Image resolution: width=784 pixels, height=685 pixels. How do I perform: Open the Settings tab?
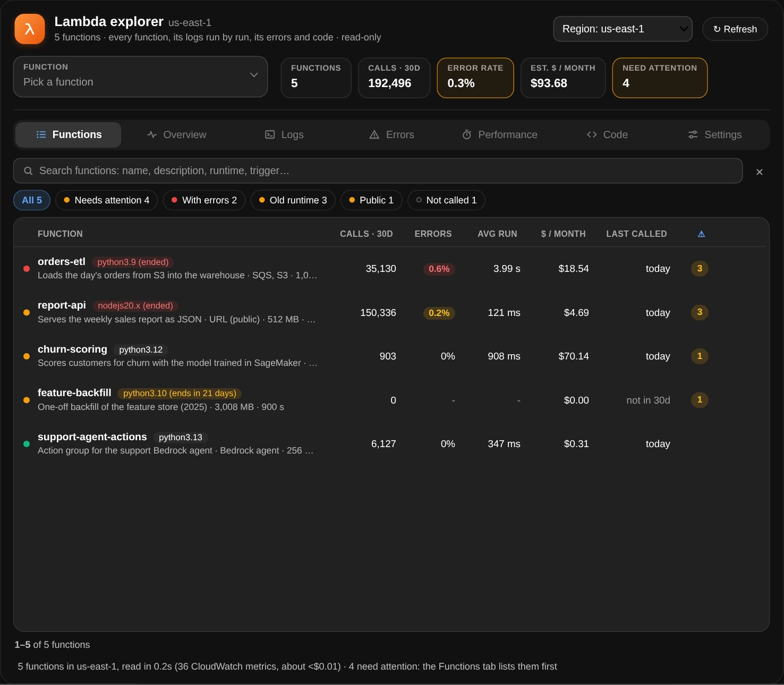pyautogui.click(x=714, y=135)
